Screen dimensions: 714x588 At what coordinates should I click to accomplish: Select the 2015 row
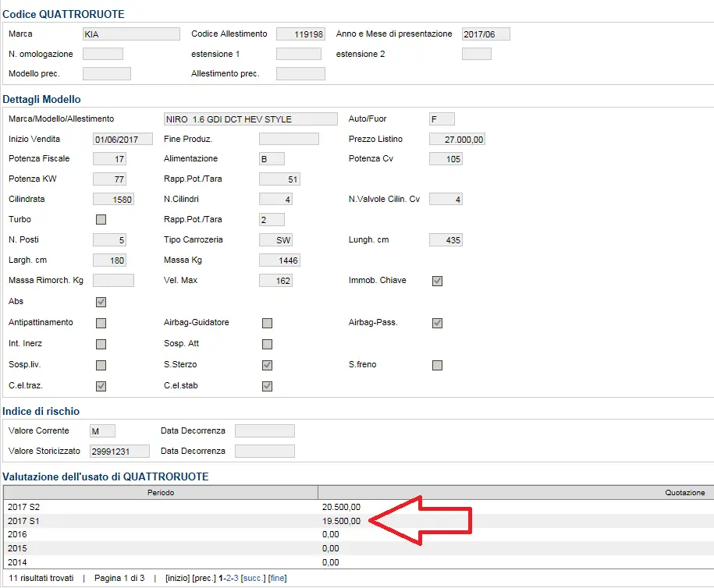358,548
